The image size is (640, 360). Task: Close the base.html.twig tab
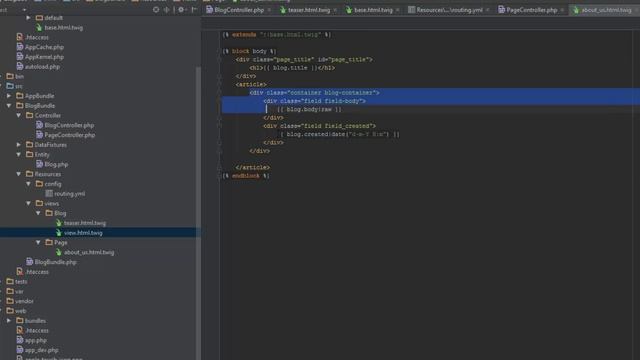[398, 10]
